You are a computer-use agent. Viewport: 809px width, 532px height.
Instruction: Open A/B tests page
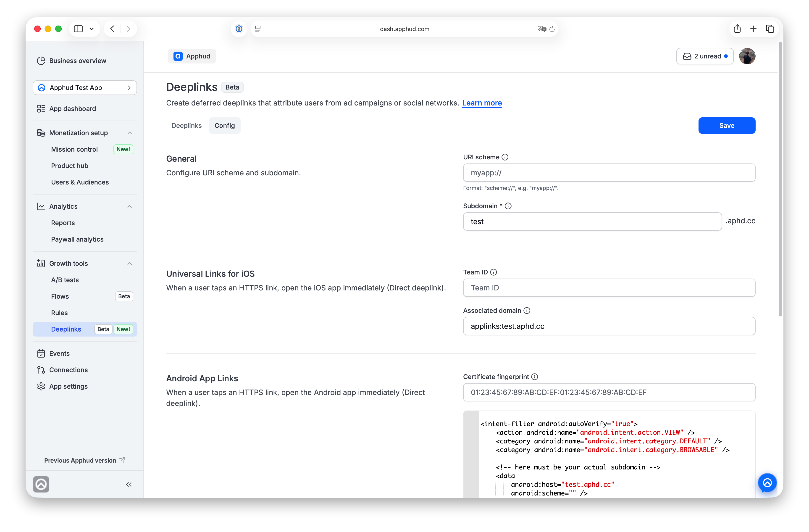[65, 280]
